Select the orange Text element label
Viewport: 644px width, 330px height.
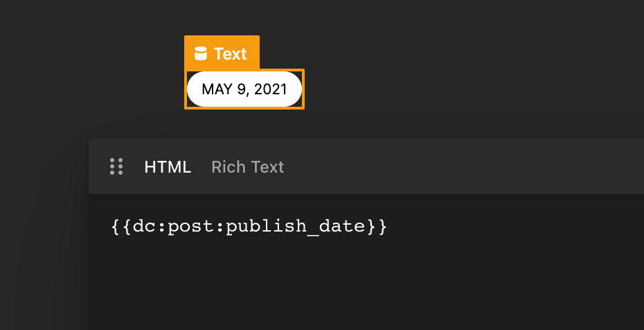click(x=222, y=53)
